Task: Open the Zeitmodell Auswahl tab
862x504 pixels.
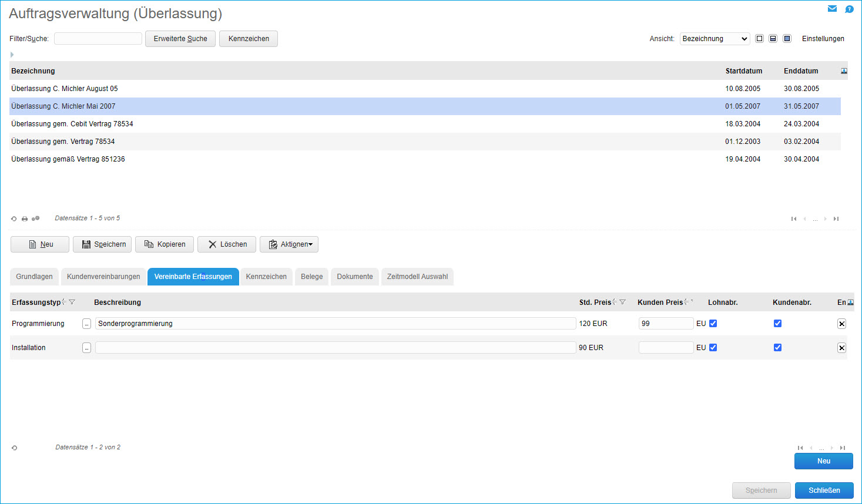Action: click(x=417, y=277)
